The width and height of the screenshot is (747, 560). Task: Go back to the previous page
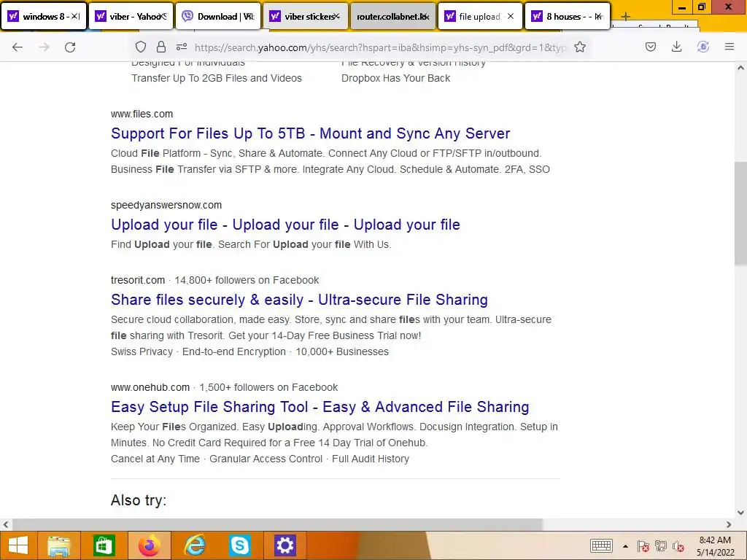(x=18, y=47)
